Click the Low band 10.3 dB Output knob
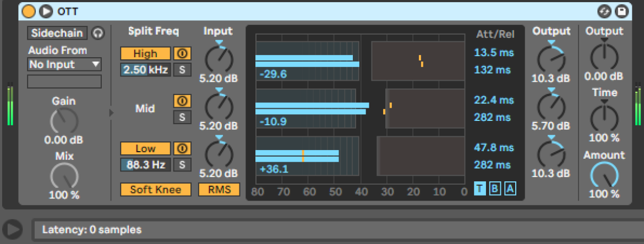 click(x=551, y=153)
